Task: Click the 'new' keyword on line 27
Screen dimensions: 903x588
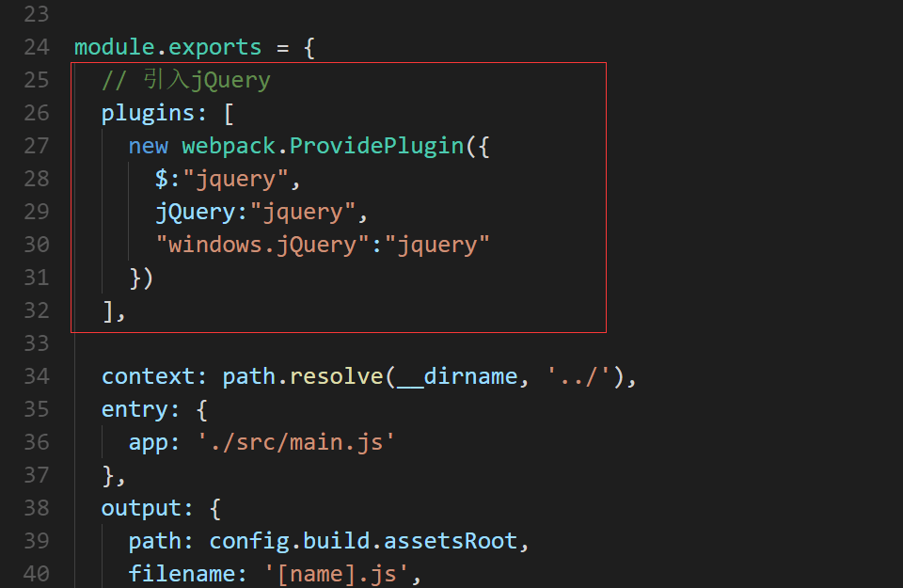Action: (x=148, y=146)
